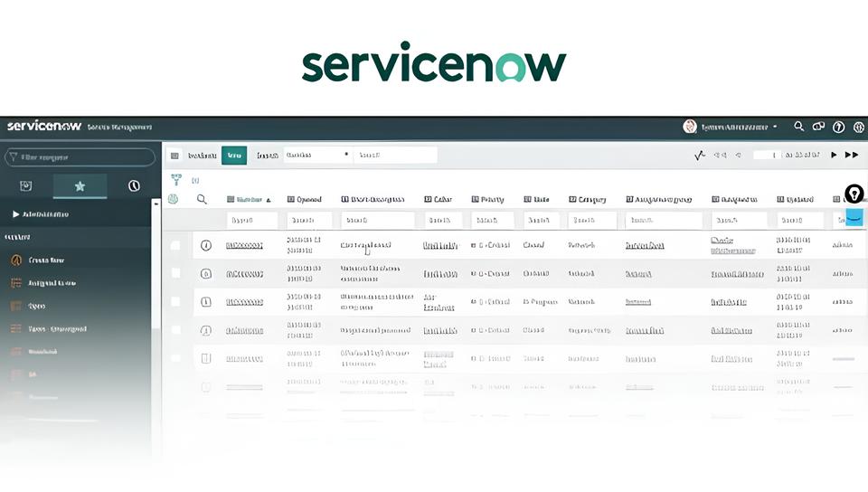Toggle the column search magnifier icon

click(x=202, y=199)
